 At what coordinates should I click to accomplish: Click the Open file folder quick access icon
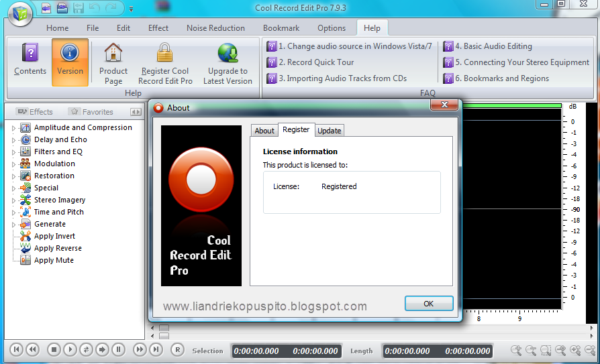coord(62,8)
